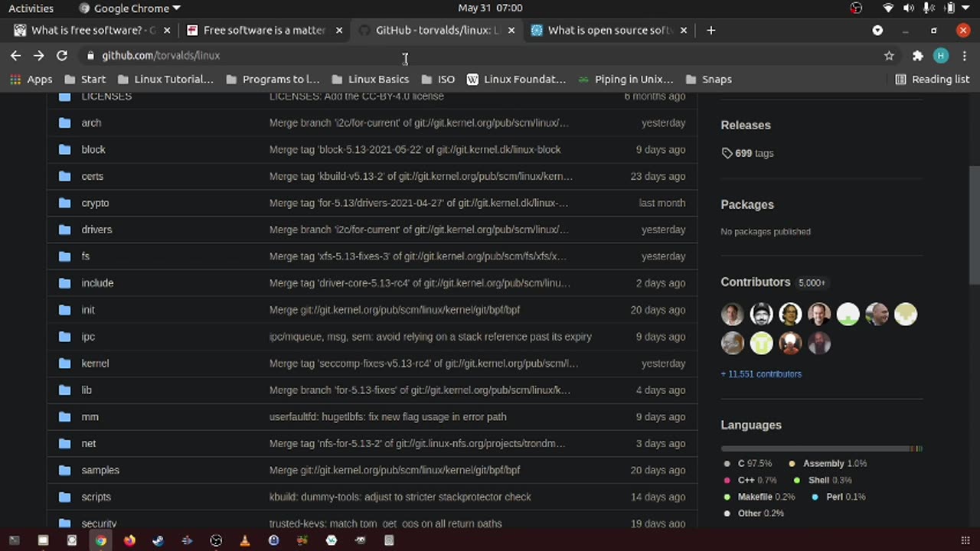Open the certs directory
This screenshot has width=980, height=551.
[x=92, y=176]
